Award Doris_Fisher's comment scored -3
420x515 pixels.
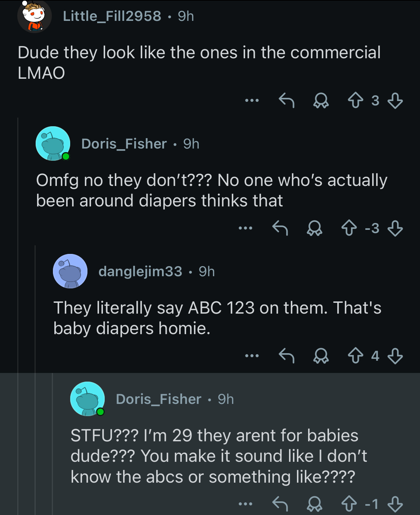[x=314, y=228]
